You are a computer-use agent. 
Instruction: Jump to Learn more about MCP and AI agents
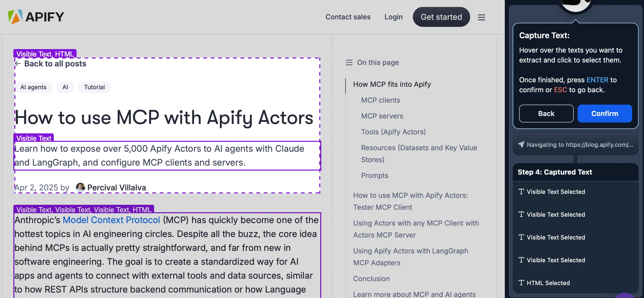click(414, 294)
